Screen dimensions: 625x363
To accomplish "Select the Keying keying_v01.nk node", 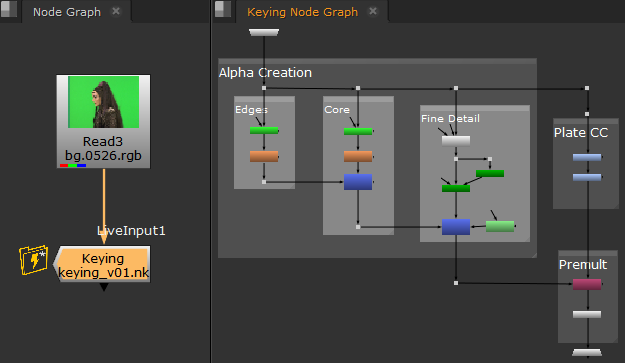I will point(102,265).
